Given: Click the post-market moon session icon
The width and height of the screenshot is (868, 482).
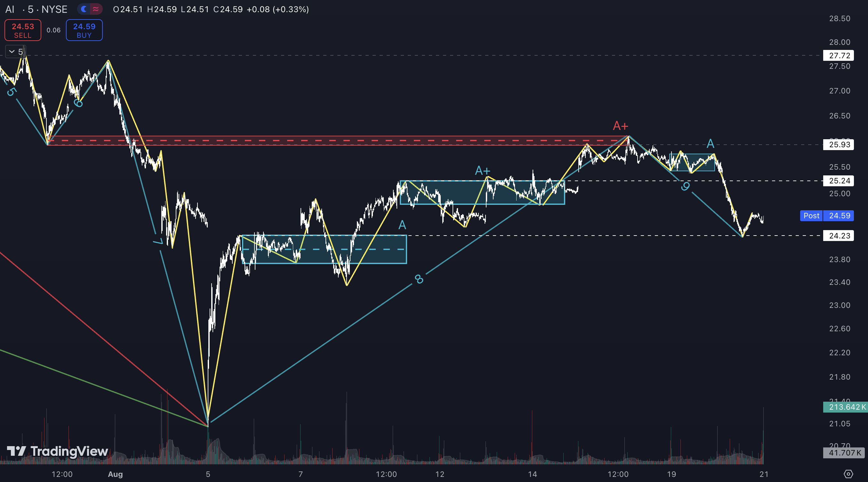Looking at the screenshot, I should [84, 9].
